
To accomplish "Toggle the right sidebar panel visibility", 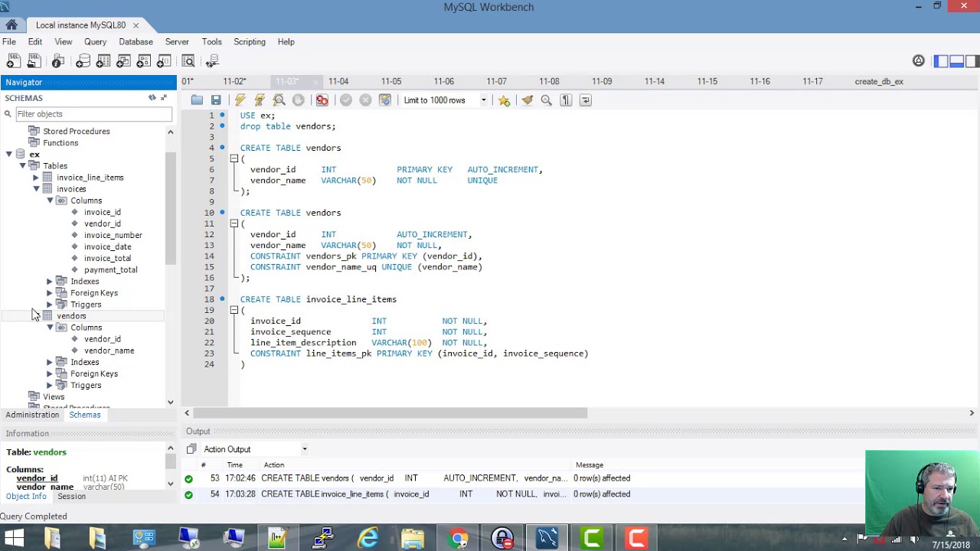I will [972, 61].
